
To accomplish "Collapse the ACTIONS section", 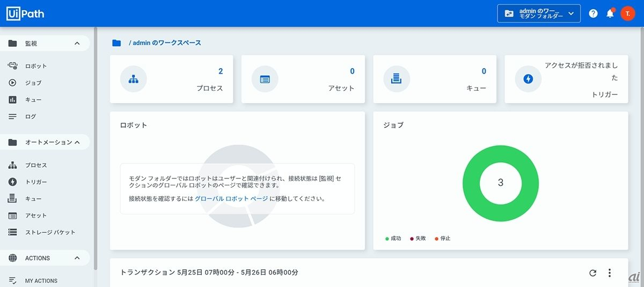I will (77, 258).
